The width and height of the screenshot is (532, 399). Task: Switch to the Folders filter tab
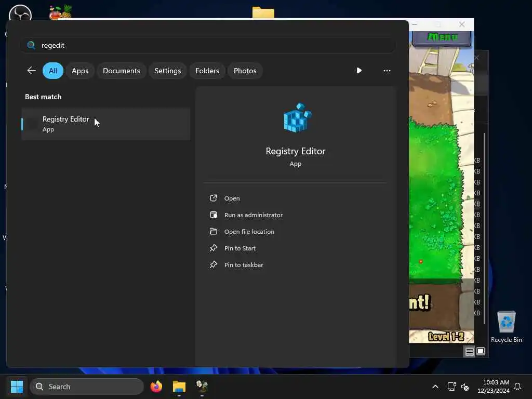(207, 71)
